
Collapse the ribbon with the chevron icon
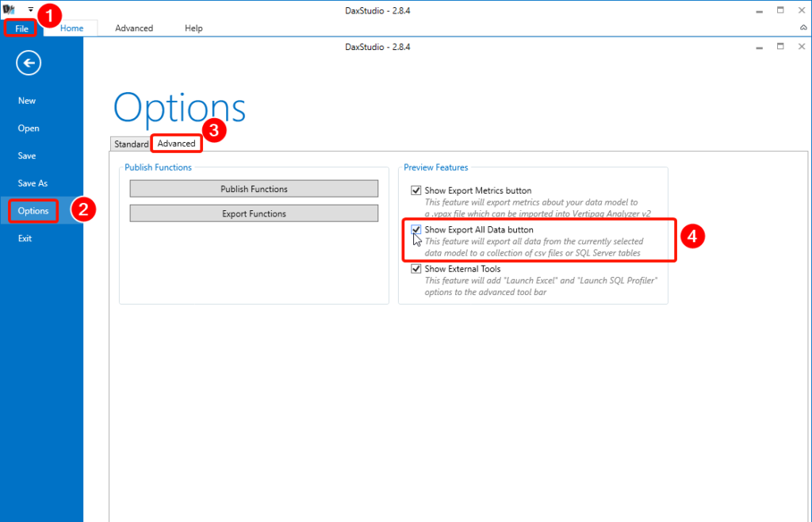[x=803, y=28]
